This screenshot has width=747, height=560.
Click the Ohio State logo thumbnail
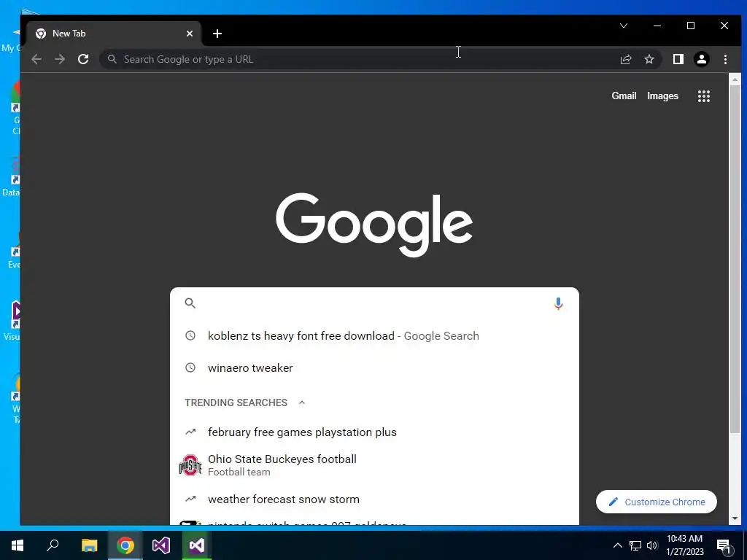click(190, 465)
